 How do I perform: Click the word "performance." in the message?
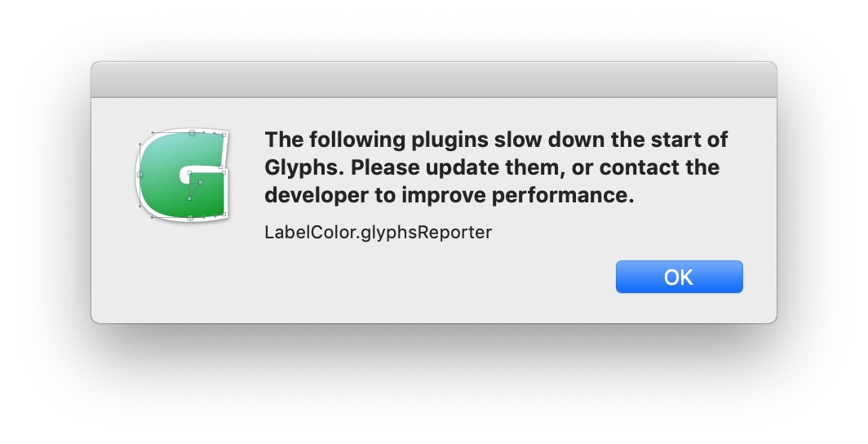[x=563, y=195]
